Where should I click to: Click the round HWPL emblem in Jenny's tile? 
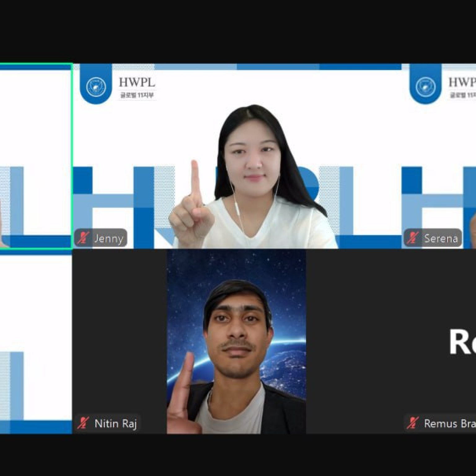point(96,86)
